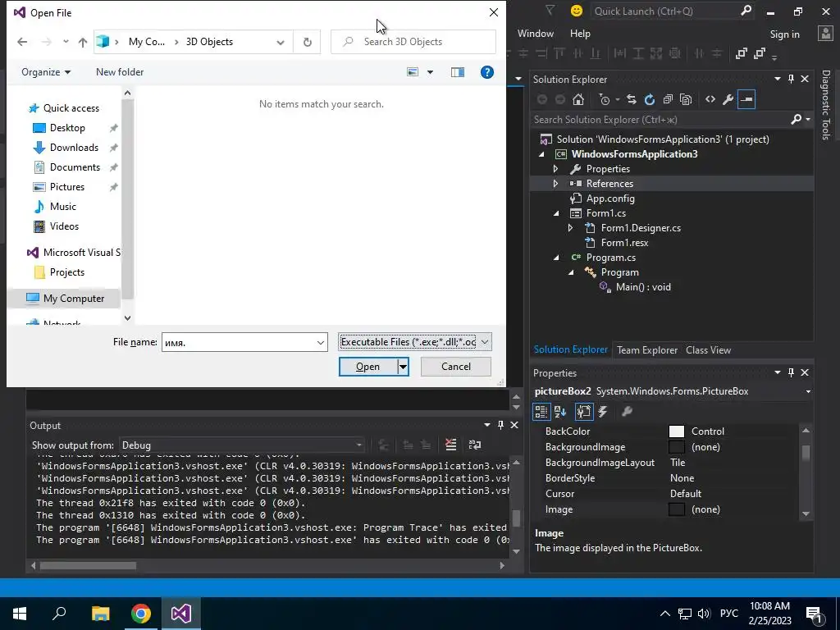840x630 pixels.
Task: Pin the Solution Explorer panel (auto hide)
Action: click(792, 80)
